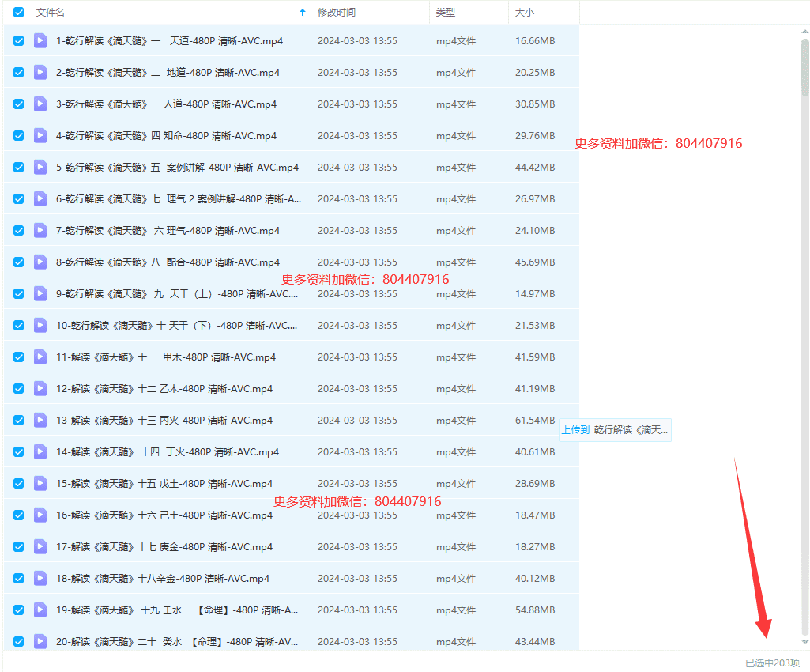This screenshot has width=810, height=672.
Task: Click video file icon for 5-乾行解读 案例讲解
Action: (40, 168)
